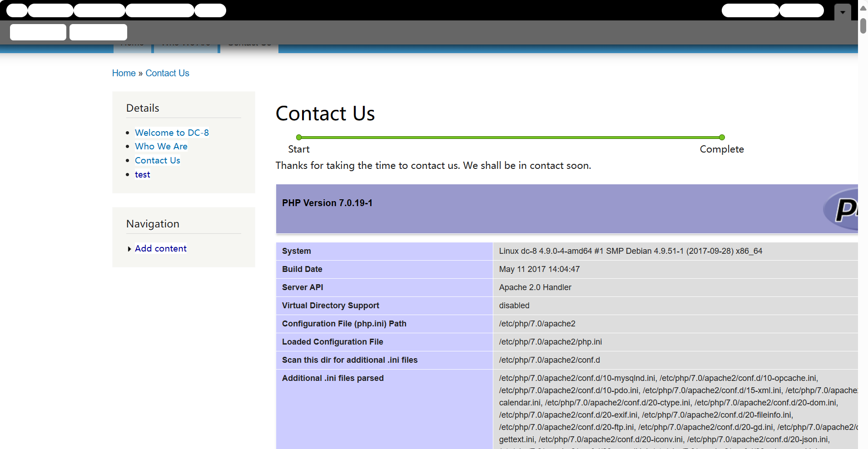
Task: Click the scrollbar up arrow
Action: (863, 8)
